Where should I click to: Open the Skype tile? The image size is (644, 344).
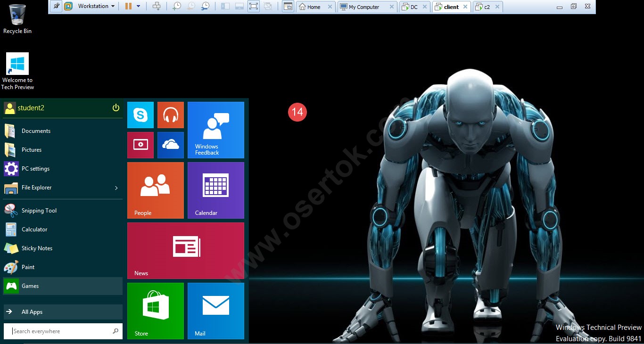coord(140,115)
